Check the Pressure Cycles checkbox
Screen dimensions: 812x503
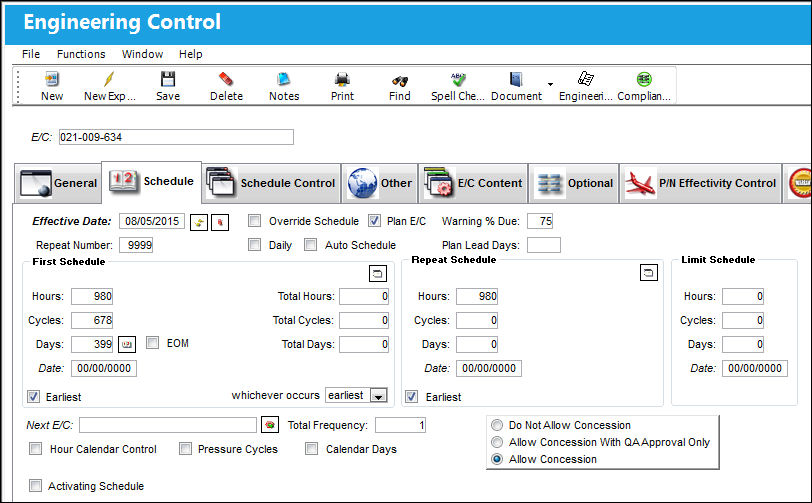[185, 449]
